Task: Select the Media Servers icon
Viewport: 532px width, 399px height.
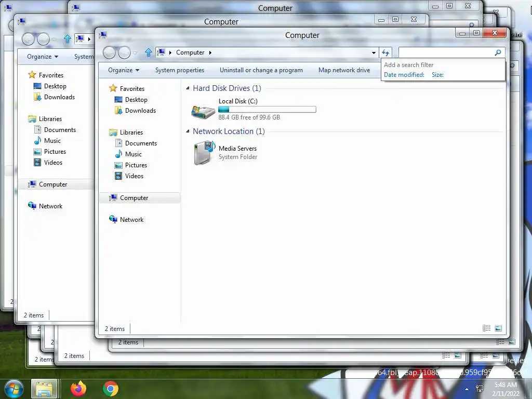Action: click(205, 153)
